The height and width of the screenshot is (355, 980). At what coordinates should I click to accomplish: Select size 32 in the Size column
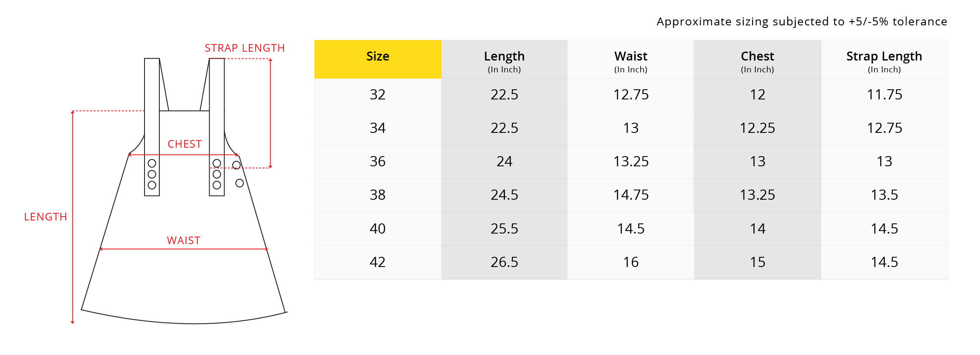(x=377, y=95)
